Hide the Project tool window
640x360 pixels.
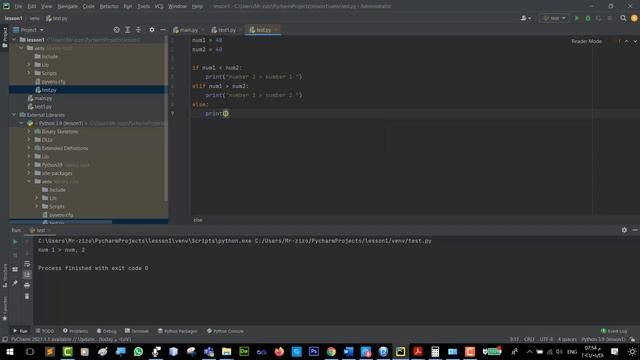pos(162,30)
